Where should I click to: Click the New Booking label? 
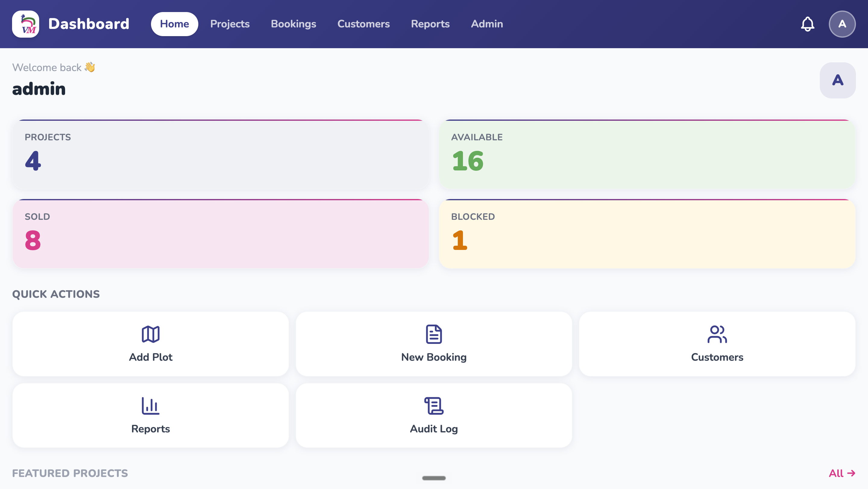pyautogui.click(x=434, y=357)
